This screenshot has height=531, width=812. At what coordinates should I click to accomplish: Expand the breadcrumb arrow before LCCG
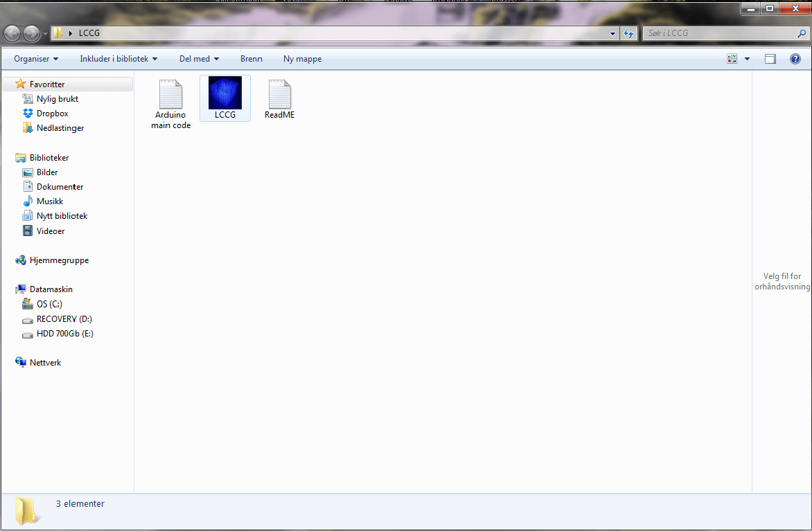70,33
